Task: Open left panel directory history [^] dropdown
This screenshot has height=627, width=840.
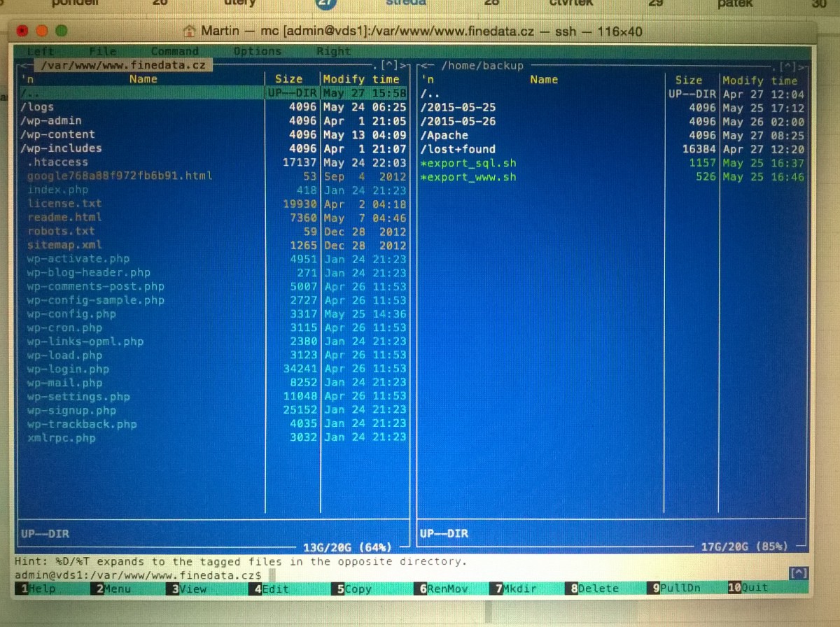Action: point(389,66)
